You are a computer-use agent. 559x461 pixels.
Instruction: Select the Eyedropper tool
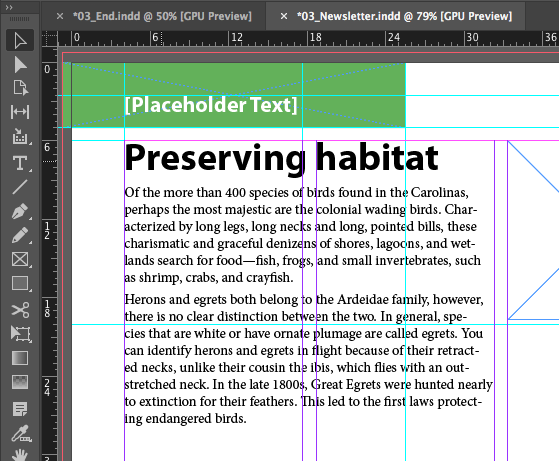tap(20, 433)
